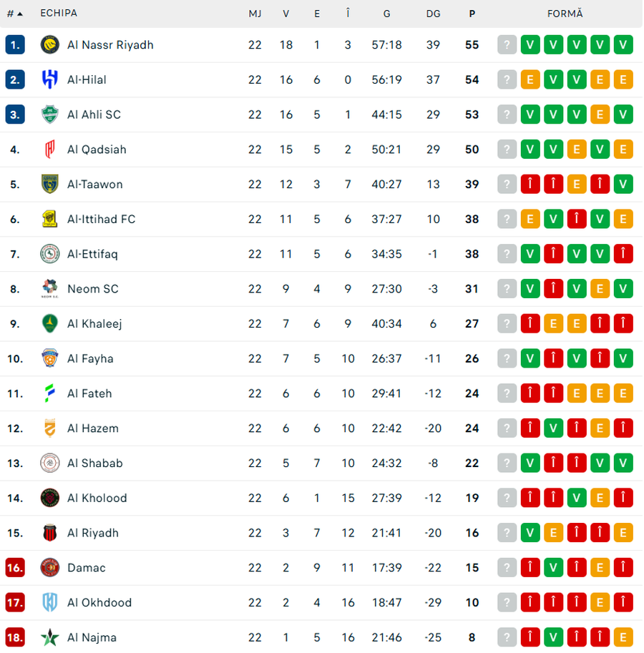Screen dimensions: 644x653
Task: Click the Al Kholood club crest
Action: coord(49,498)
